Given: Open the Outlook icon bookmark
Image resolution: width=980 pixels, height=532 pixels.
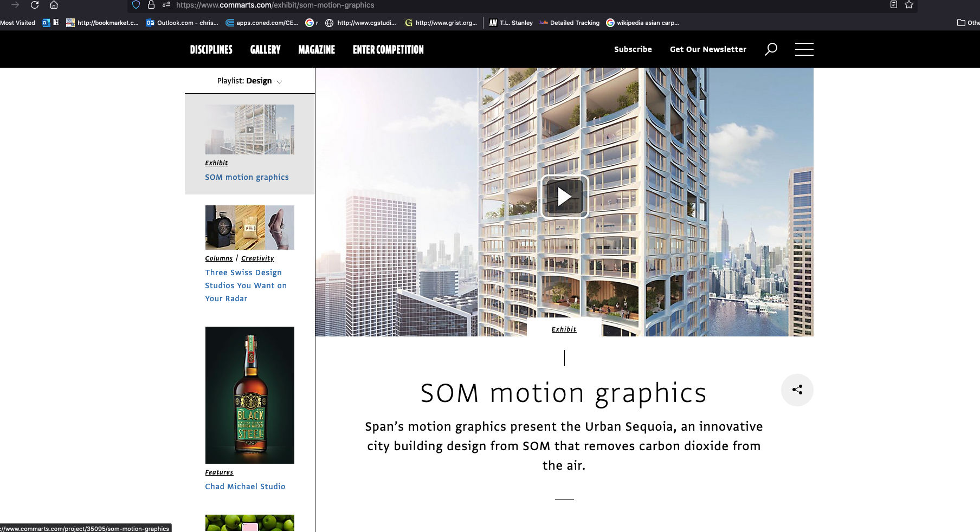Looking at the screenshot, I should pos(46,23).
